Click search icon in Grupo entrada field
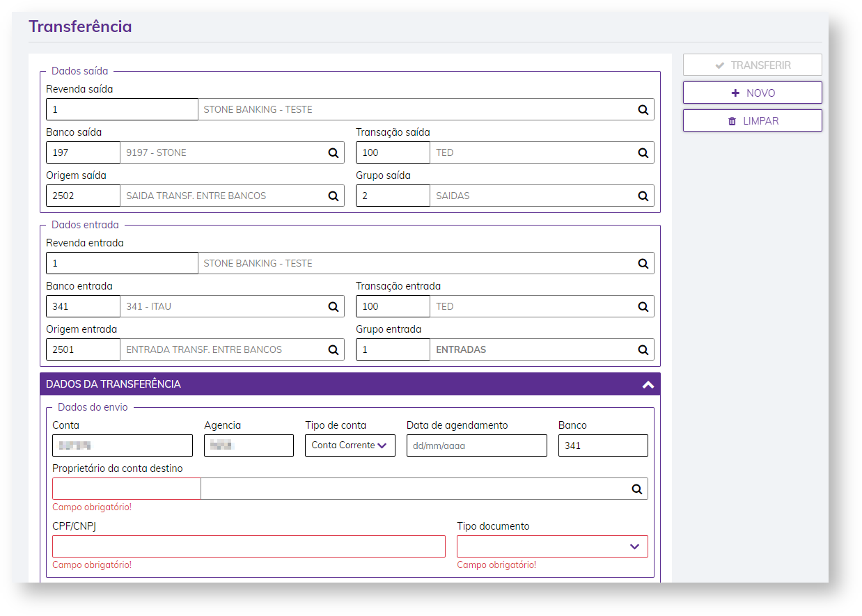 (x=643, y=350)
